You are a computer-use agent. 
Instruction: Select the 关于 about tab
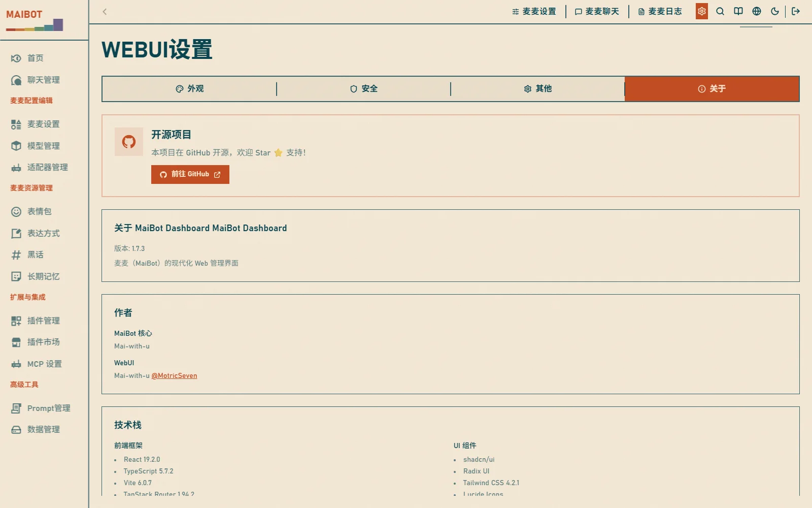pos(712,89)
